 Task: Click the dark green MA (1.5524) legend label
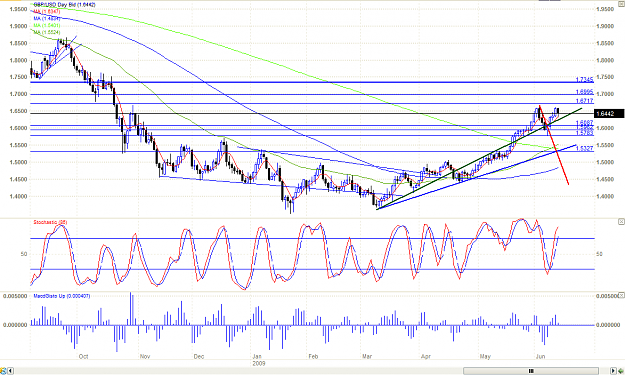(47, 32)
